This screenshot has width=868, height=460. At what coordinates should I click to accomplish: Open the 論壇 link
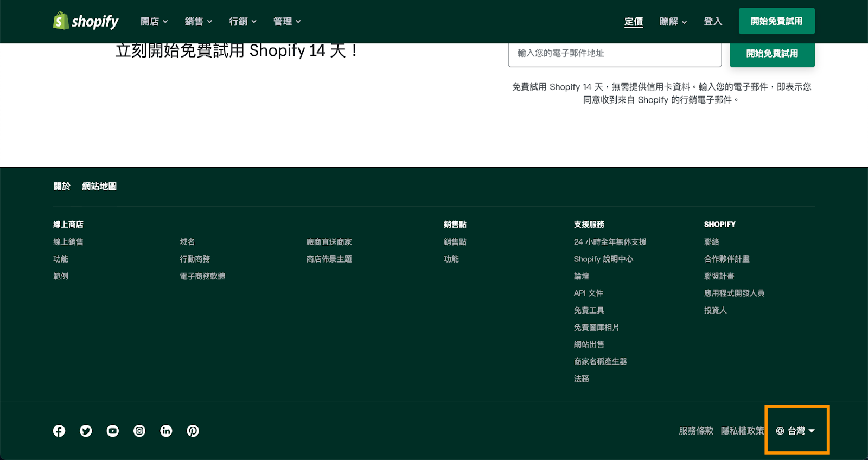pos(582,276)
